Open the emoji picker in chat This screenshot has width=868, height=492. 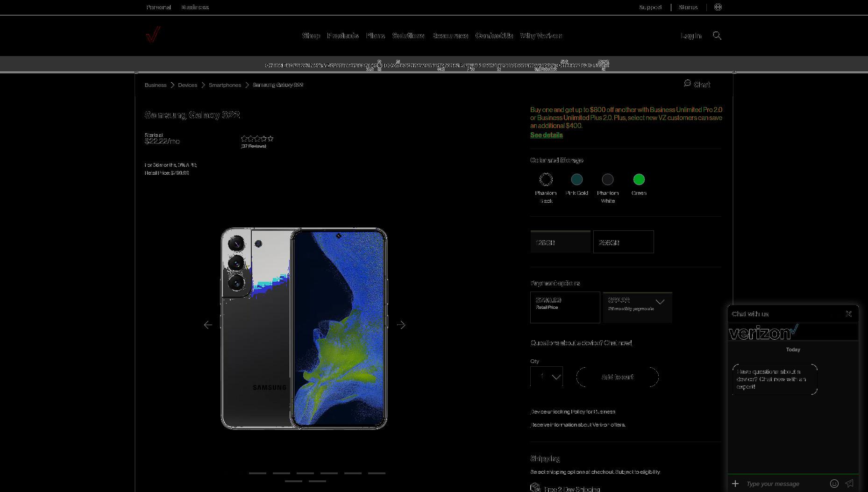[834, 484]
